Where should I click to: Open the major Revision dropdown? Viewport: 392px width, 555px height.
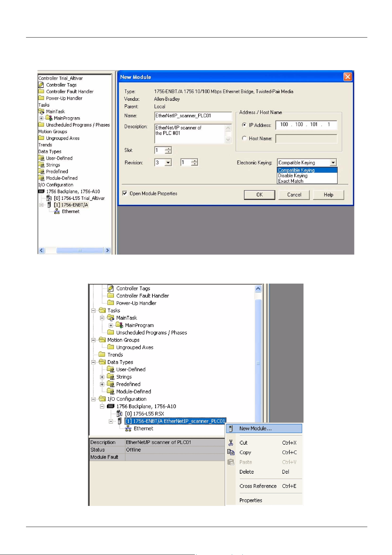(x=168, y=162)
